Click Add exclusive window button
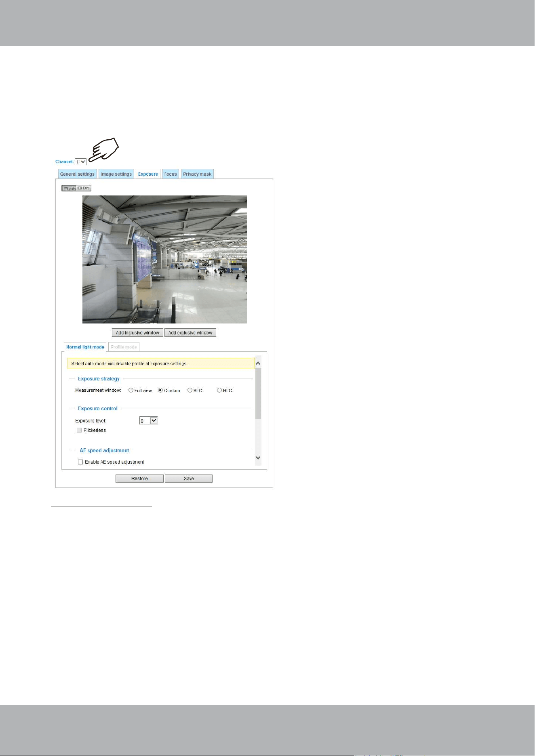This screenshot has height=756, width=535. (x=190, y=333)
